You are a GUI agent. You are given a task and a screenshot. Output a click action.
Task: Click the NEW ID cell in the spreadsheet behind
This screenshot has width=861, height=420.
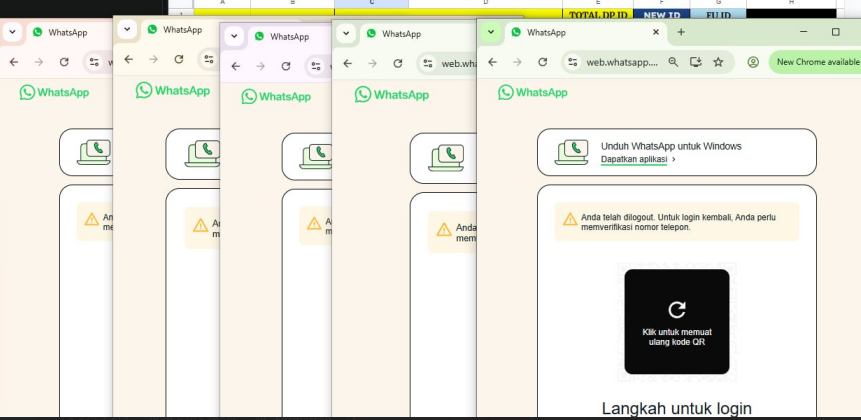coord(662,15)
